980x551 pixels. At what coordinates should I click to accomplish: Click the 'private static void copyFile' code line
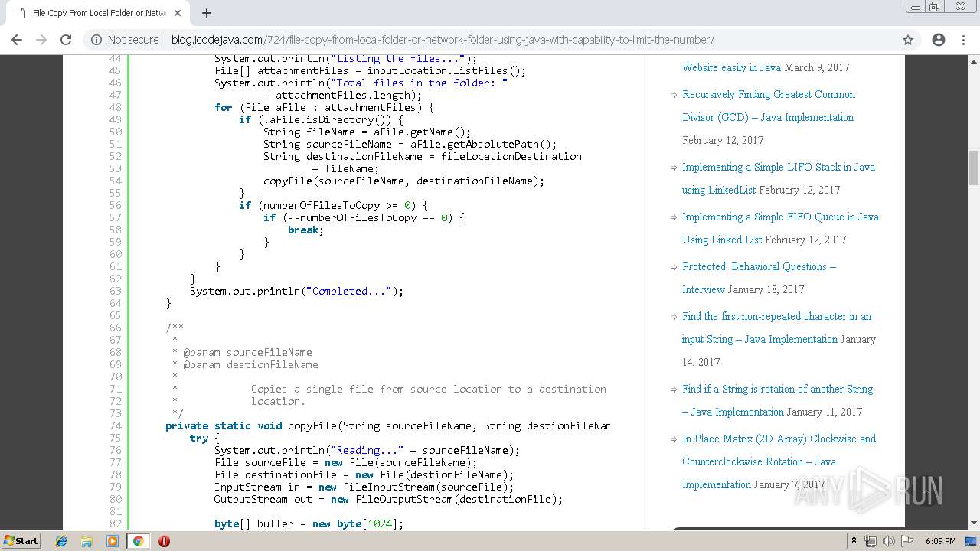click(x=387, y=425)
